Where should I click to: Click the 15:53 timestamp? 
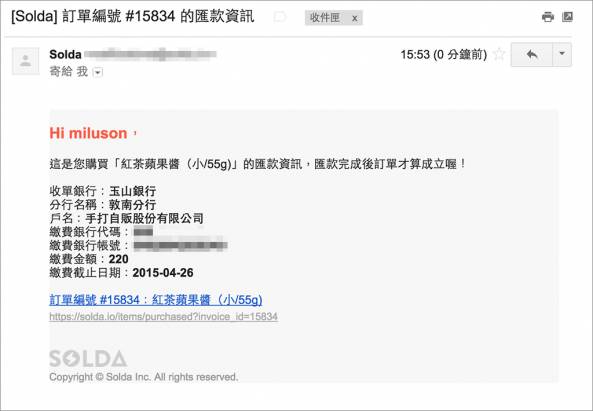coord(444,55)
